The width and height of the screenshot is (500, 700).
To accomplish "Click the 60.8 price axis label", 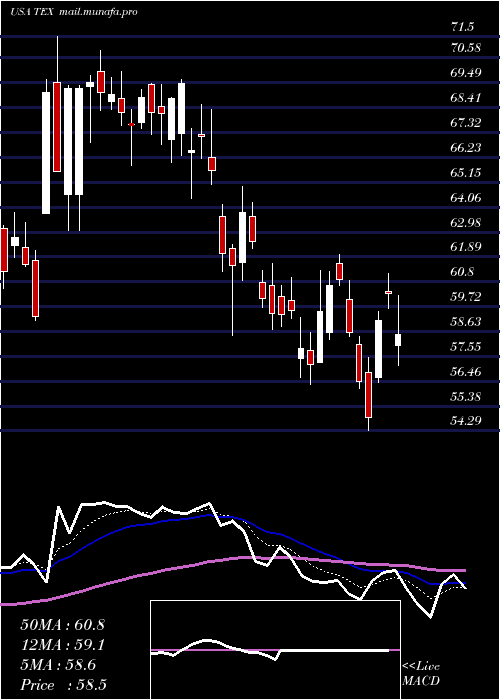I will (x=462, y=272).
